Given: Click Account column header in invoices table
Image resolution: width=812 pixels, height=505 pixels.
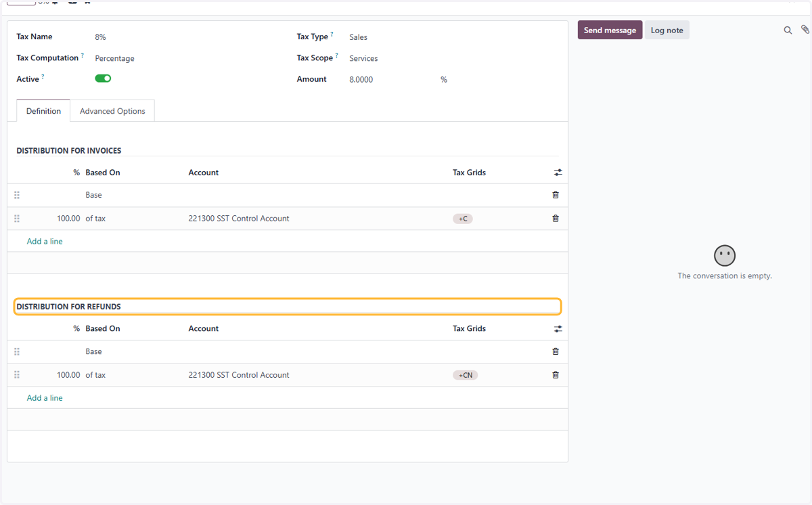Looking at the screenshot, I should [204, 173].
